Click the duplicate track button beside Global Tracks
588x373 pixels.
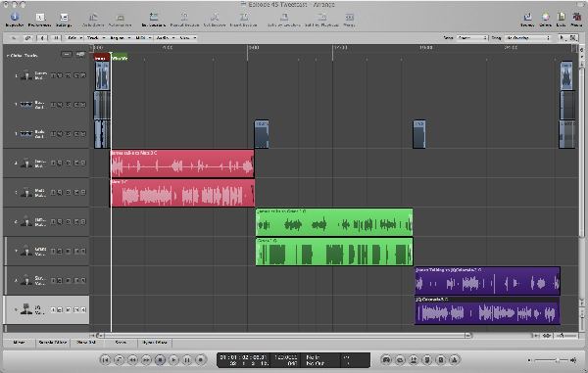80,55
